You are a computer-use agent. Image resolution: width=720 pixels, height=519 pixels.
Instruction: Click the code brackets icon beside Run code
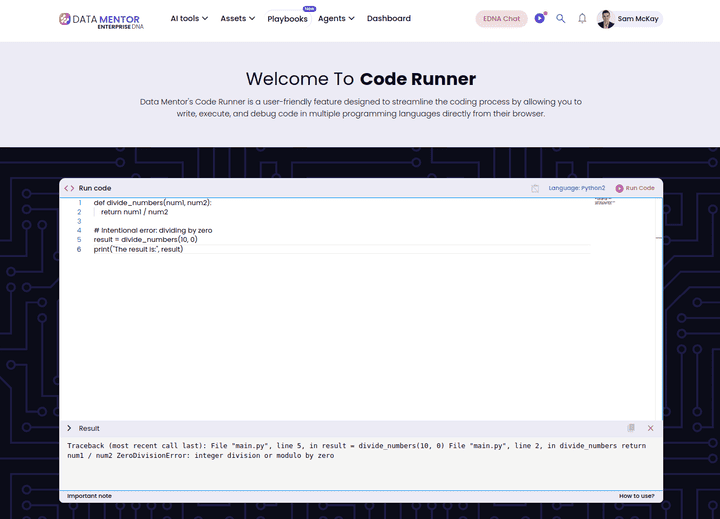point(69,188)
